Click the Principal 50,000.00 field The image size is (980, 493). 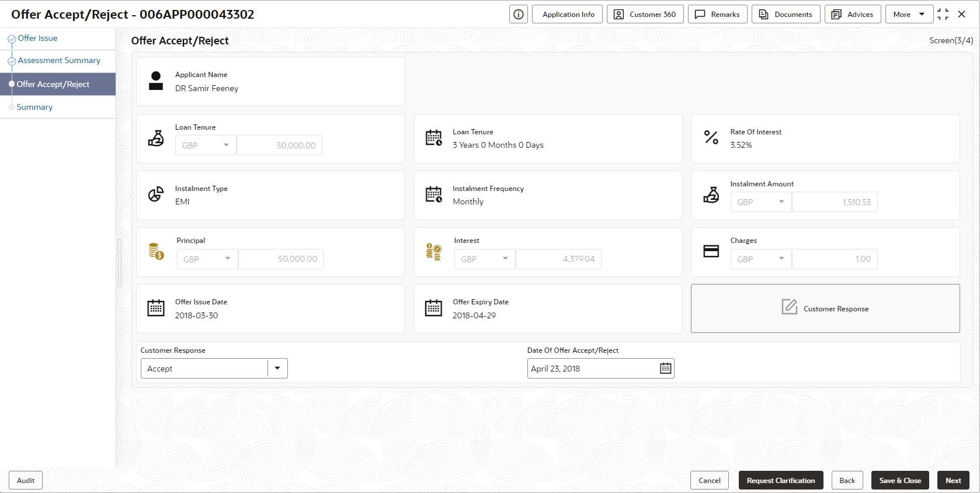pos(281,259)
